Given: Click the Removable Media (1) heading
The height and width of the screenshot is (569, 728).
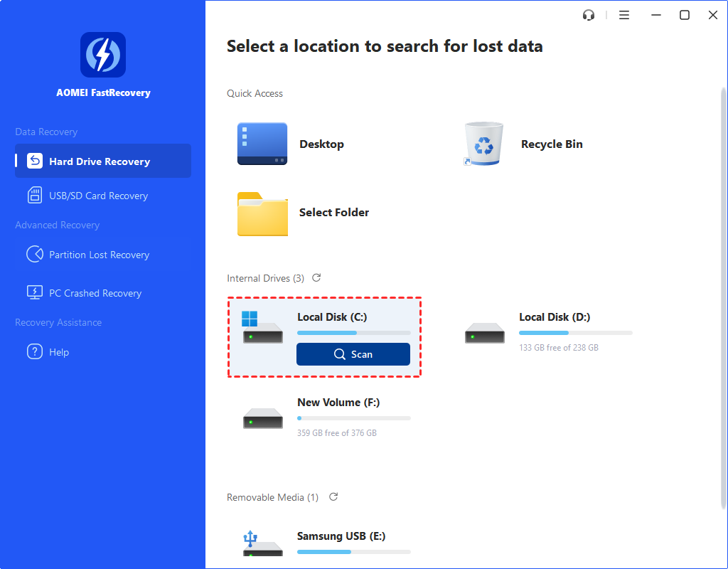Looking at the screenshot, I should pyautogui.click(x=272, y=497).
